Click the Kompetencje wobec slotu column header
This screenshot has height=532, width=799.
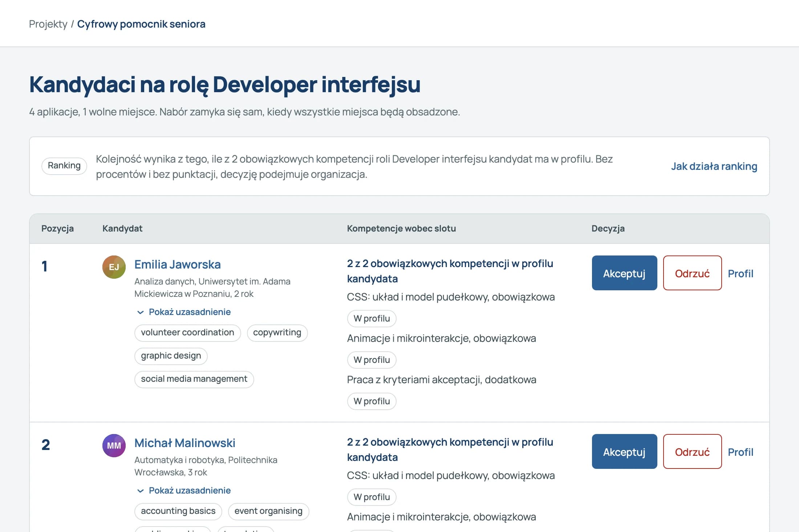tap(401, 229)
